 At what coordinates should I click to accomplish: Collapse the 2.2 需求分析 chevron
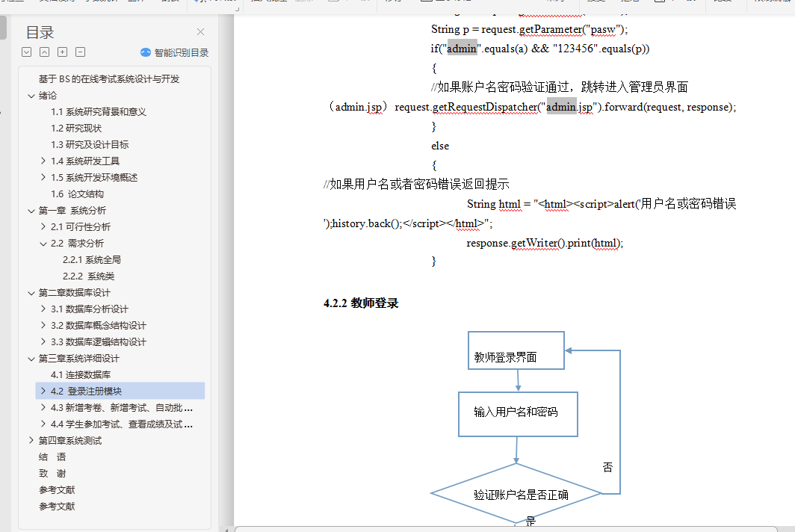[x=43, y=244]
